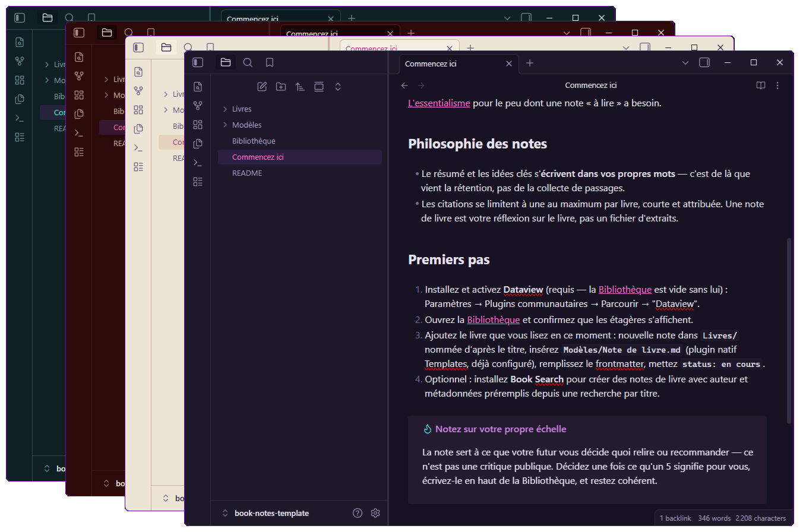Click the search tab icon in left sidebar
Viewport: 800px width, 532px height.
[248, 62]
